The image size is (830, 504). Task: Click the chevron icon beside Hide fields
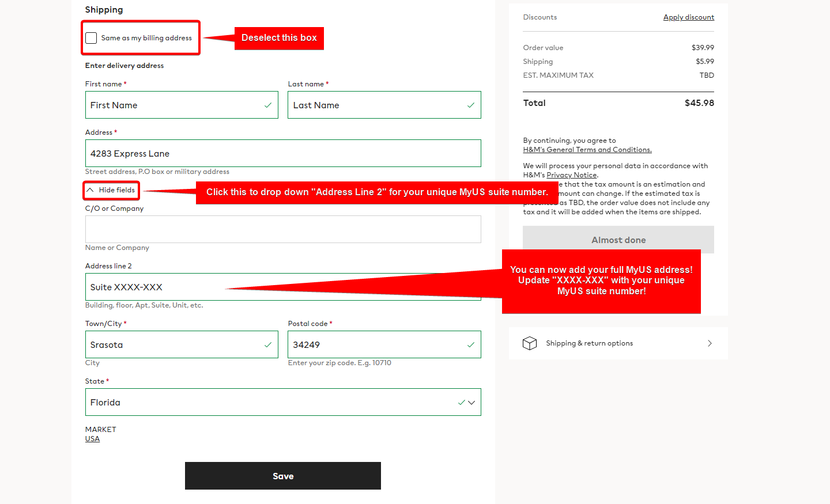tap(90, 190)
